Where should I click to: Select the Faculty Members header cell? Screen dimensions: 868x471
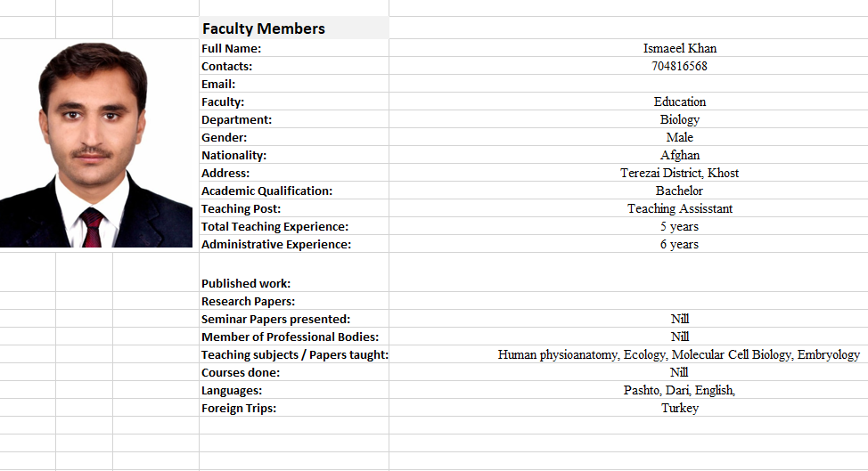click(294, 28)
